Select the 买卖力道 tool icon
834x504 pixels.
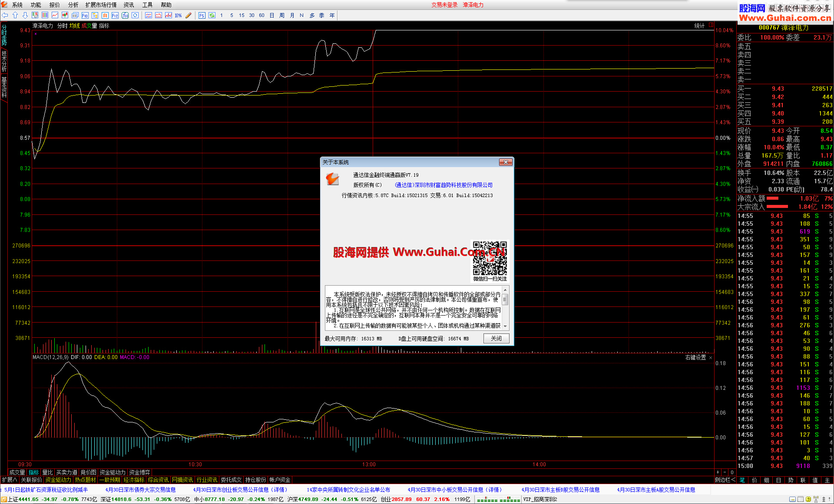[70, 471]
